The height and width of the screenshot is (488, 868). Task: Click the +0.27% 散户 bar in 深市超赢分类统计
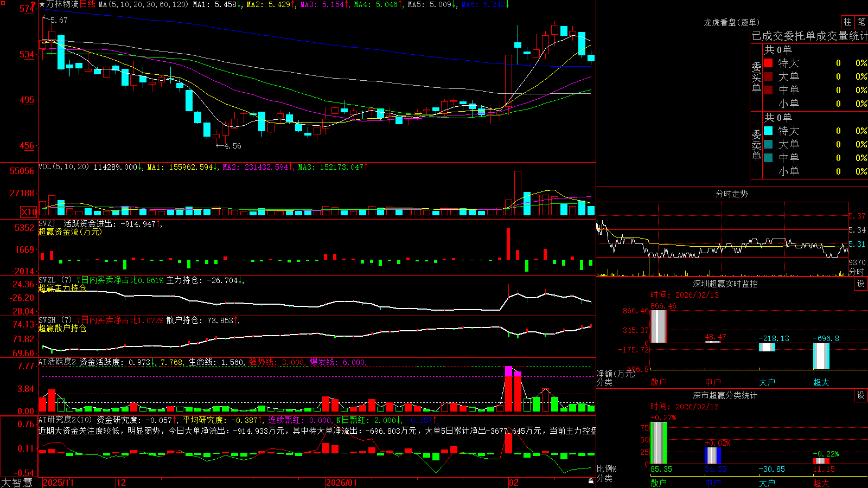(x=659, y=443)
